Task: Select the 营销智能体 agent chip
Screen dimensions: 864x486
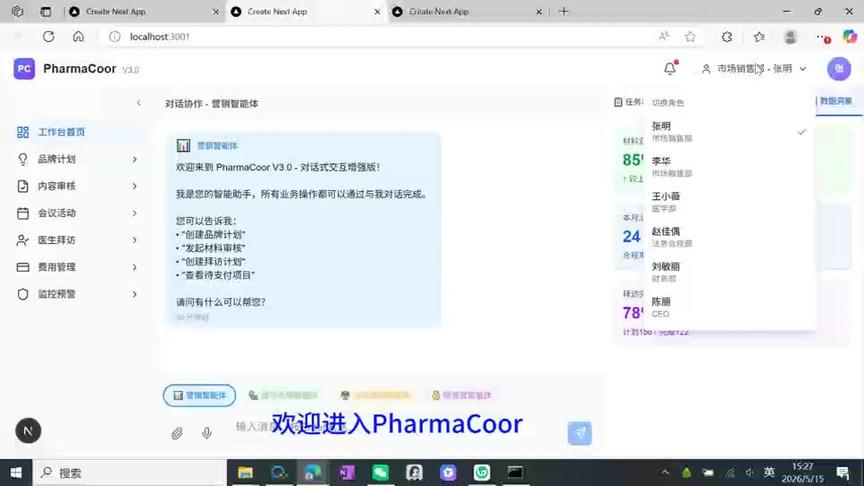Action: [199, 395]
